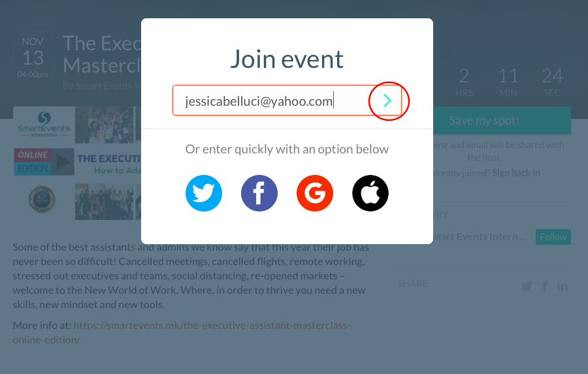Share event via small Twitter icon
Screen dimensions: 588x374
point(527,286)
